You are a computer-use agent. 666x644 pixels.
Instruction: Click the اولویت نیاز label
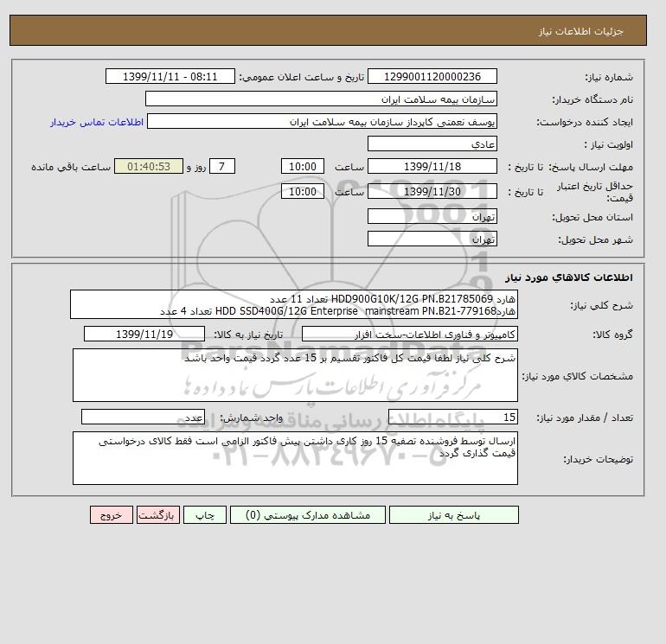point(609,144)
